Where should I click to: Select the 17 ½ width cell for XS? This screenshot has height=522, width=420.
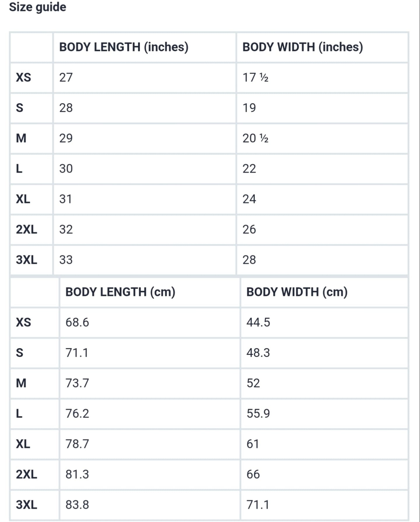tap(322, 78)
